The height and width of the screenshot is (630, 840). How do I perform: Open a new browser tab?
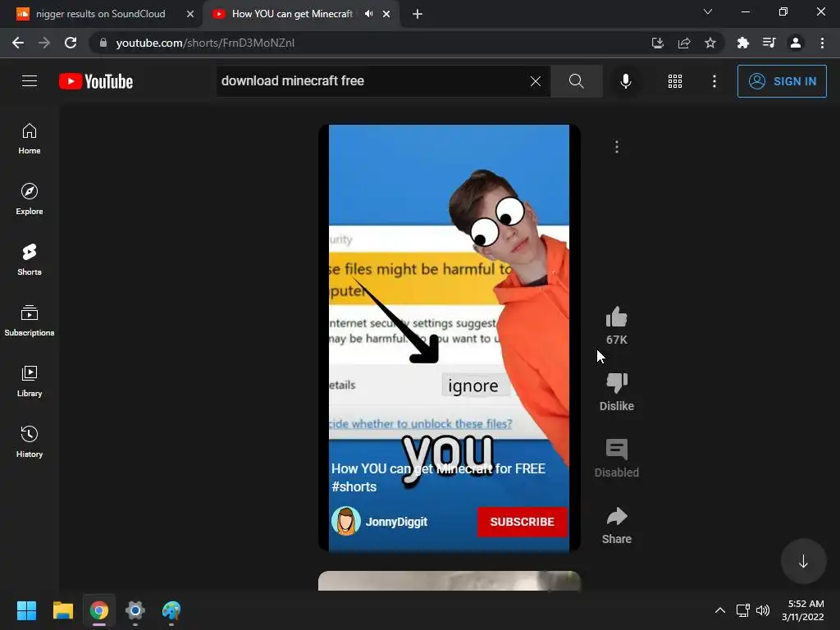click(x=418, y=14)
